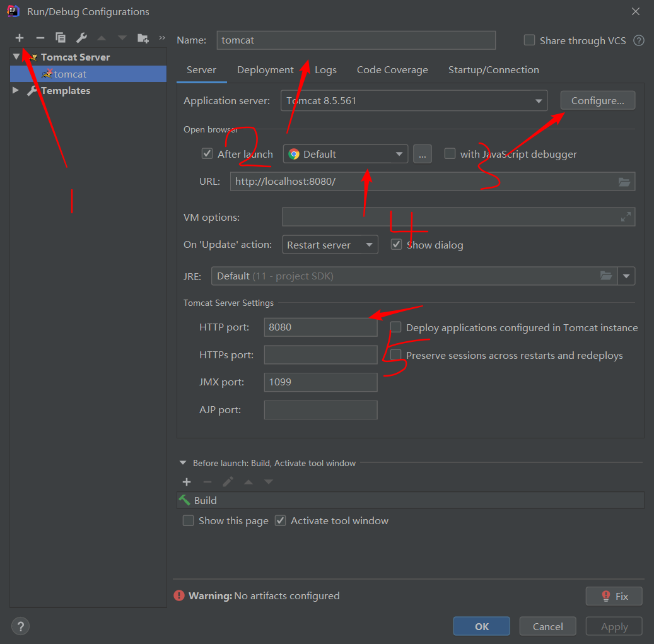Viewport: 654px width, 644px height.
Task: Toggle Activate tool window checkbox
Action: pyautogui.click(x=280, y=520)
